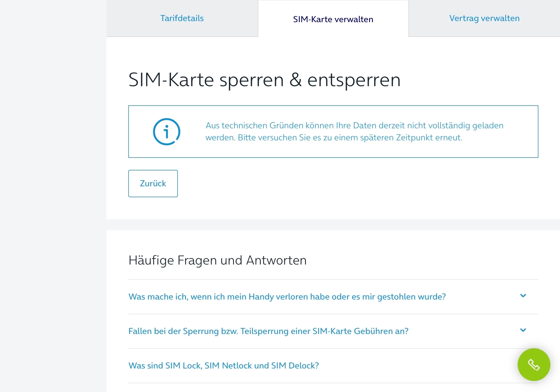
Task: Expand chevron for Sperrung Gebühren question
Action: click(523, 330)
